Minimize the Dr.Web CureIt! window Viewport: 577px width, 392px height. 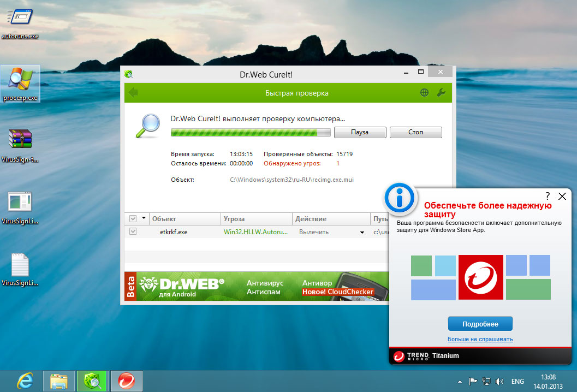click(x=406, y=72)
